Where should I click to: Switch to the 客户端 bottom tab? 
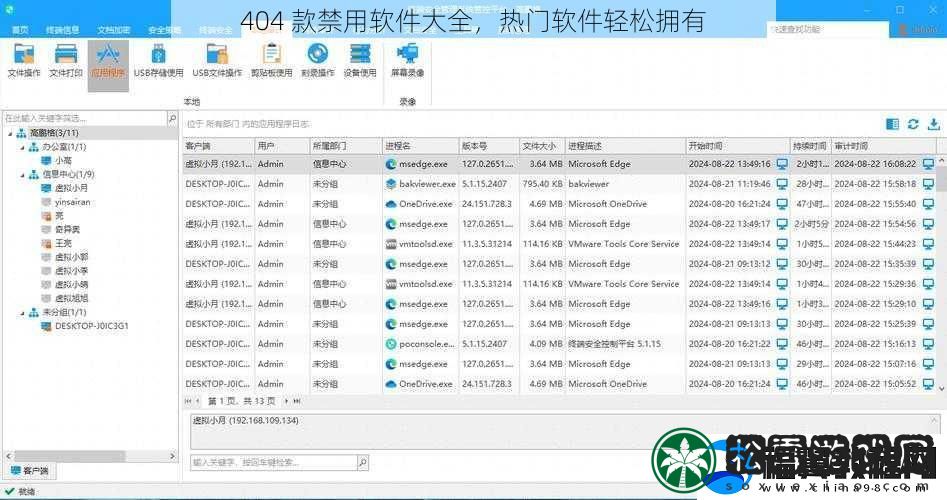[x=30, y=470]
